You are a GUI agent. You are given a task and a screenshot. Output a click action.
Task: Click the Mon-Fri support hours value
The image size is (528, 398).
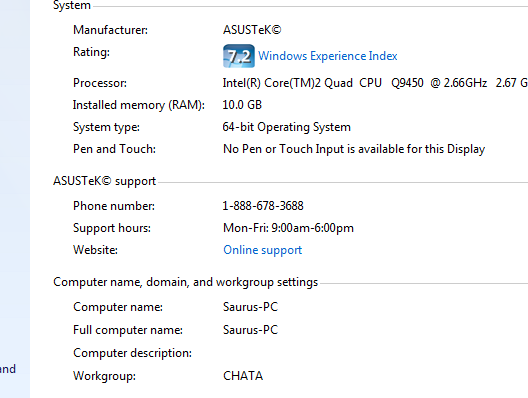click(x=288, y=228)
